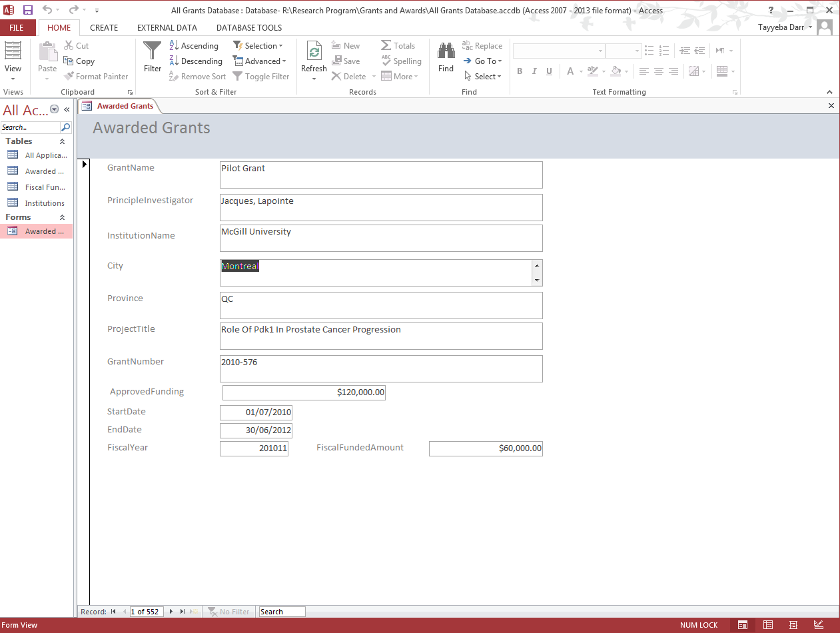840x633 pixels.
Task: Open the Selection filter dropdown
Action: click(258, 46)
